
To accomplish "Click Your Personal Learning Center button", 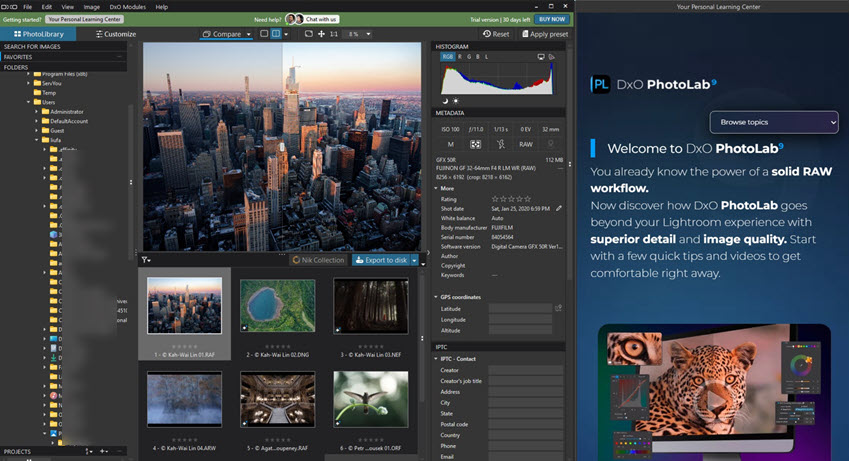I will click(85, 19).
